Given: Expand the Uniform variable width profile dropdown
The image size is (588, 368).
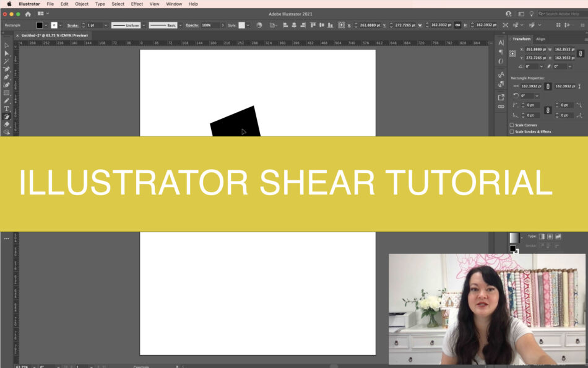Looking at the screenshot, I should (144, 25).
